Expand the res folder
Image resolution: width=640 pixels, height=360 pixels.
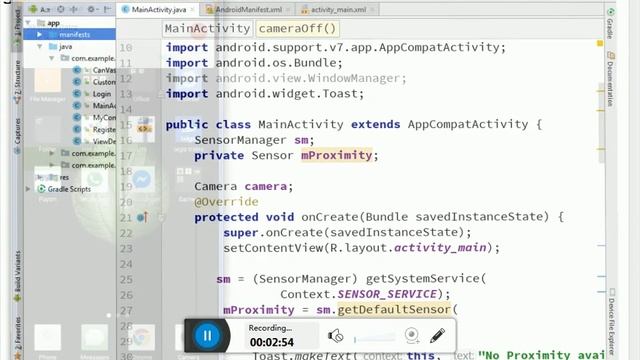[40, 177]
